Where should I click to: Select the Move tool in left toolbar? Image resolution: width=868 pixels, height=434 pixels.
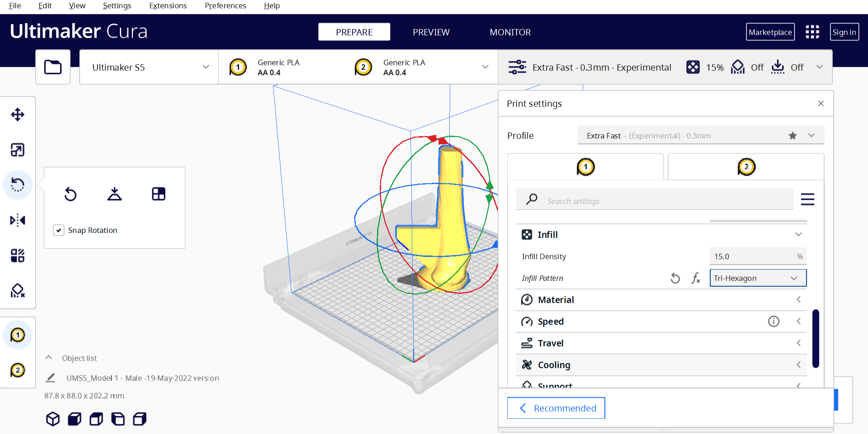click(18, 114)
